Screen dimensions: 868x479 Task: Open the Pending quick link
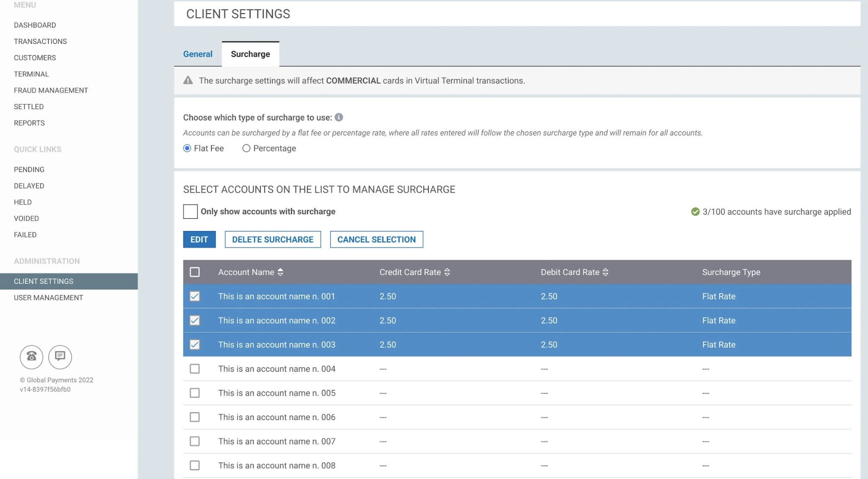29,169
